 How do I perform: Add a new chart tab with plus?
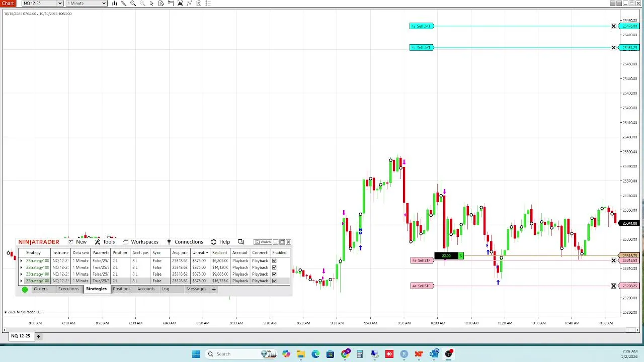click(38, 336)
